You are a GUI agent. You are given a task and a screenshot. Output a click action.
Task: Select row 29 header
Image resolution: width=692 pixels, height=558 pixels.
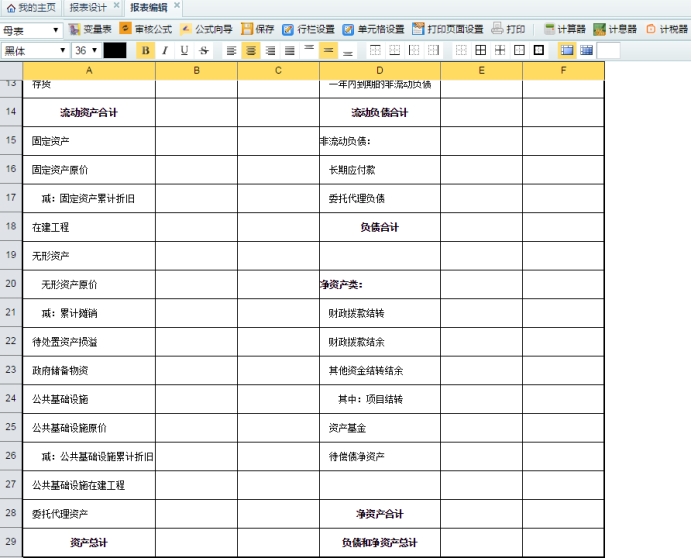[11, 542]
